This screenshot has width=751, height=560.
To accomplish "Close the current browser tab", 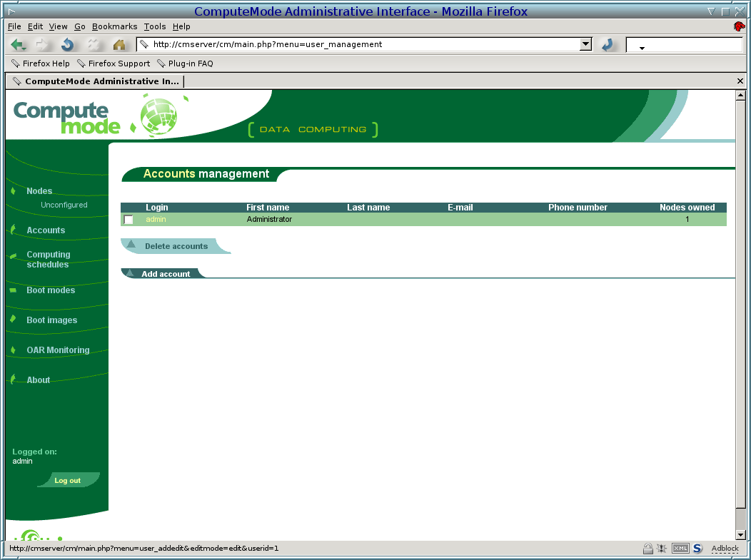I will pos(740,81).
